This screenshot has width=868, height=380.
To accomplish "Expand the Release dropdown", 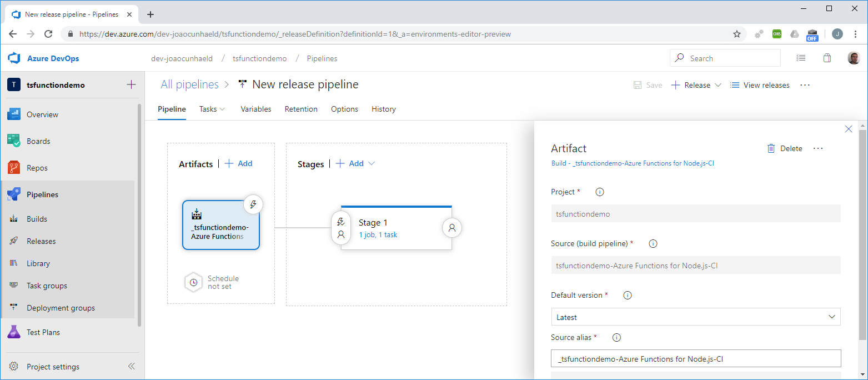I will 718,85.
